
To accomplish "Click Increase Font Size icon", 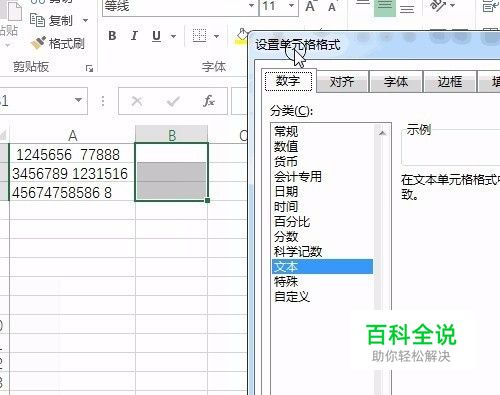I will (x=311, y=6).
